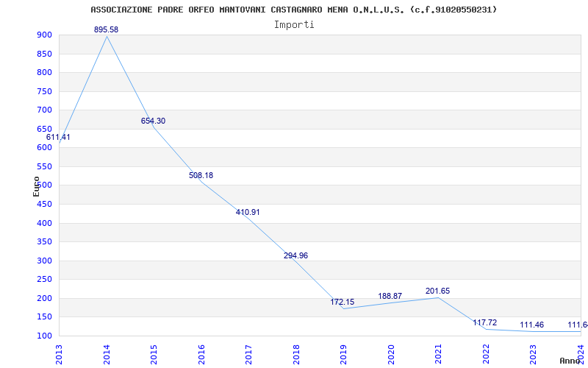The image size is (588, 368).
Task: Click the y-axis tick 800
Action: (44, 72)
